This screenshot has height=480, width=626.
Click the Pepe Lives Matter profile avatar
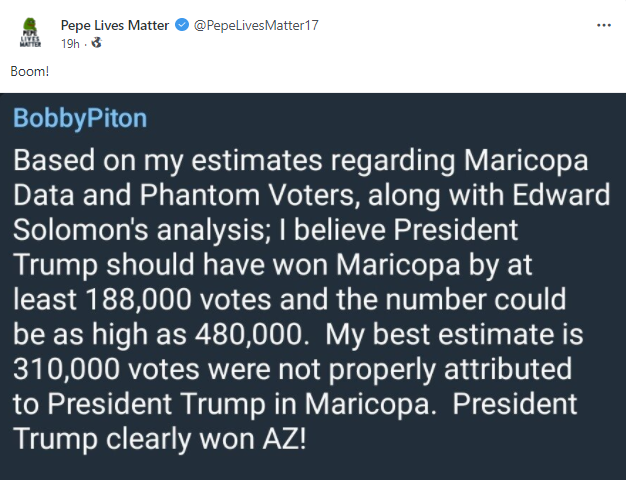[32, 33]
